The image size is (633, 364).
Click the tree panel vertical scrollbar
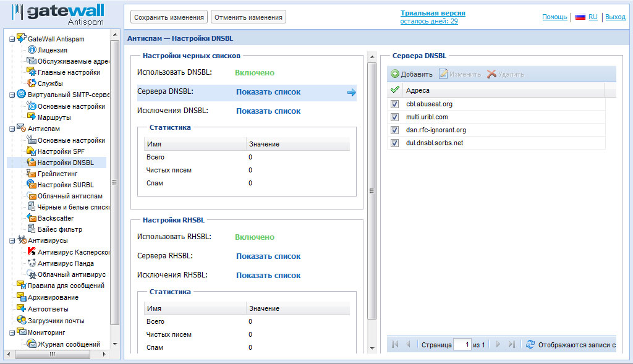114,182
